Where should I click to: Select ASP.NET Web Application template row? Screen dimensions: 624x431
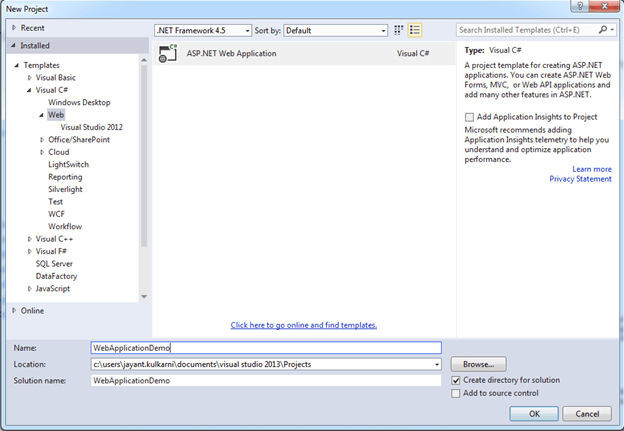tap(304, 53)
